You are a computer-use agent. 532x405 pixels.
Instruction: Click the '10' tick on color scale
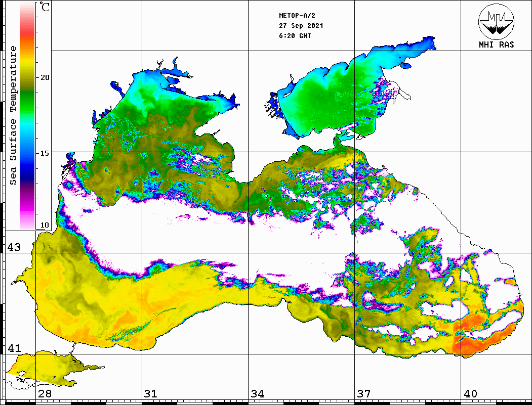pos(45,225)
